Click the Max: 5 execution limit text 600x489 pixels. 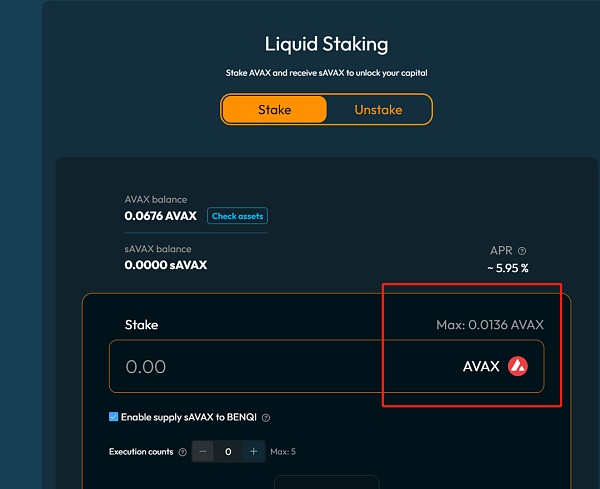(x=283, y=452)
